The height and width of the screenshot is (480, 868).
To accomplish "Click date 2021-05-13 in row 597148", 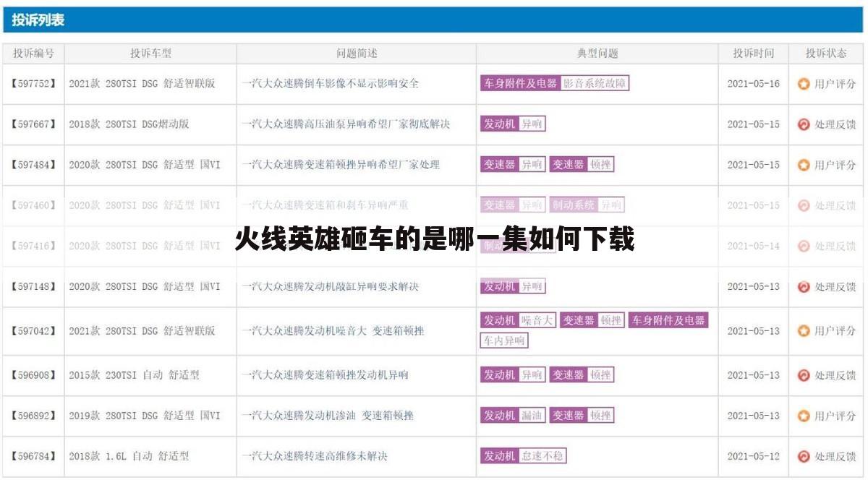I will (753, 287).
